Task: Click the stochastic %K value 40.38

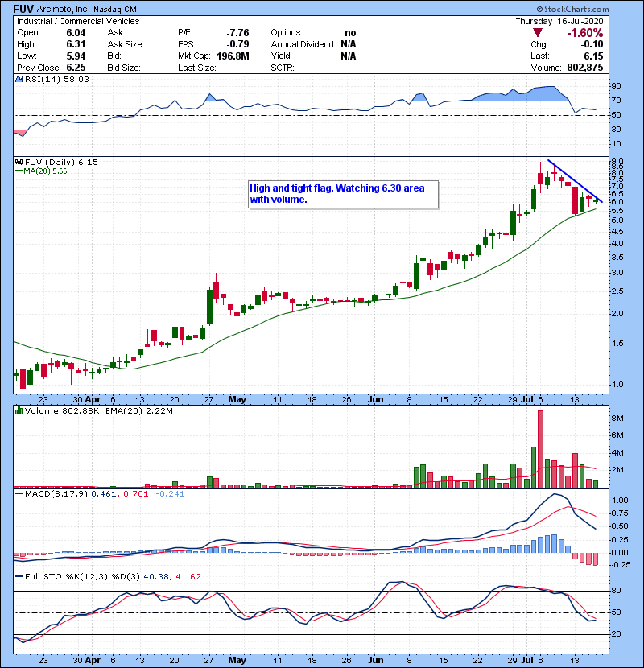Action: coord(156,576)
